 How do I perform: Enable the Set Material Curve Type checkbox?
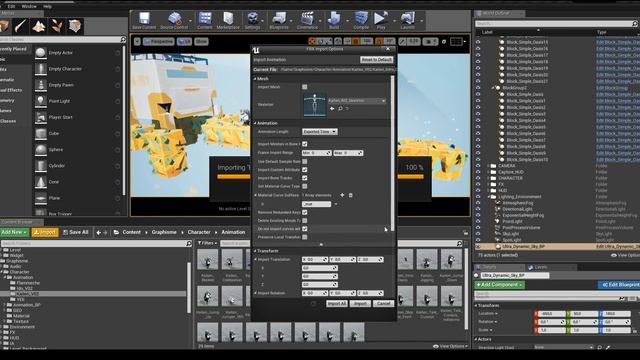click(304, 186)
